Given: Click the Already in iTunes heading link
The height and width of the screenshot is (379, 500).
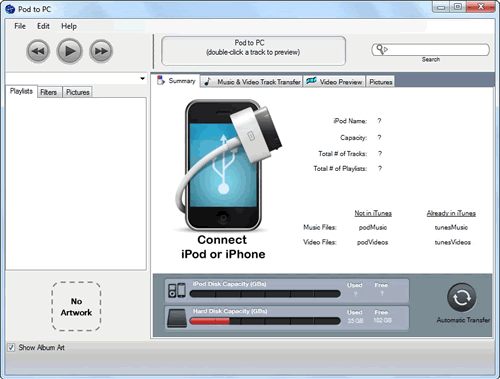Looking at the screenshot, I should click(x=451, y=213).
